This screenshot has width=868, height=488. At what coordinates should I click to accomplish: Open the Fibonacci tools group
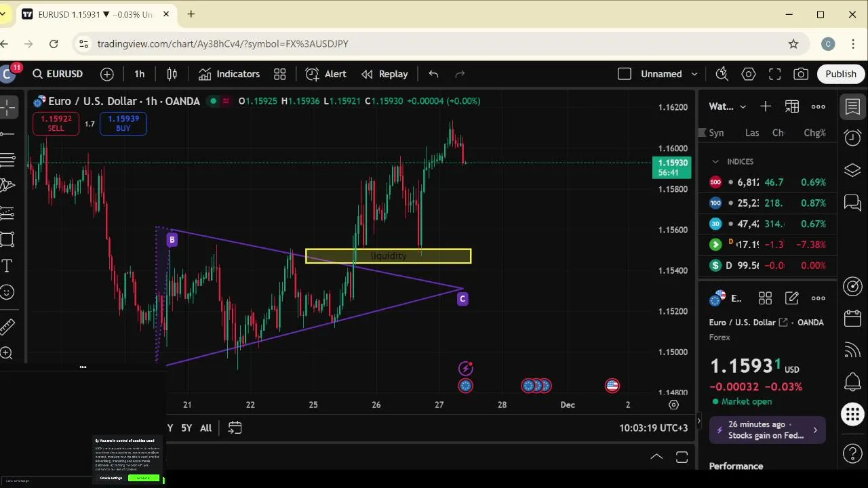tap(7, 160)
